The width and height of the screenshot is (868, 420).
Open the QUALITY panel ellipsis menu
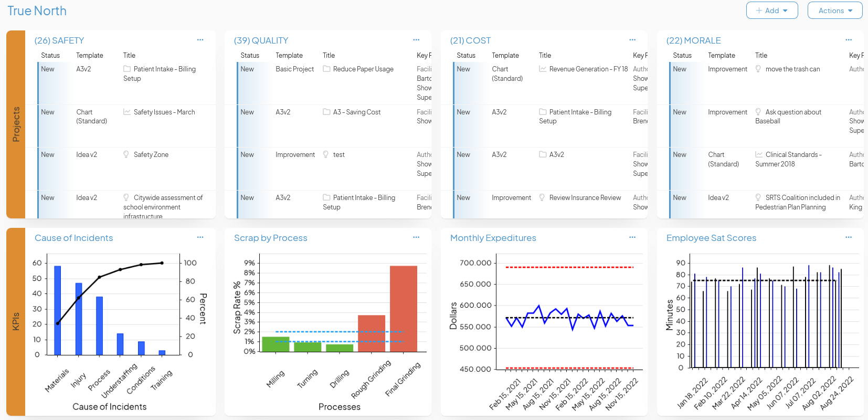pyautogui.click(x=416, y=40)
